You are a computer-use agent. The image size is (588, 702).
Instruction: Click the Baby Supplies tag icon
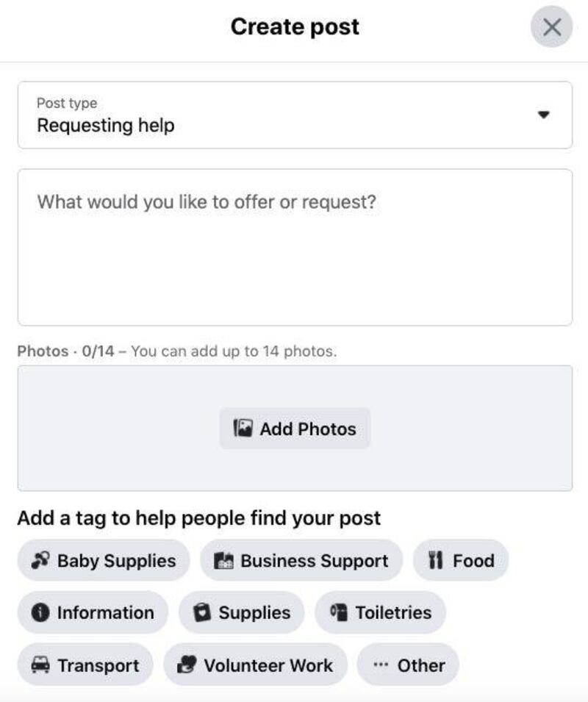[40, 561]
